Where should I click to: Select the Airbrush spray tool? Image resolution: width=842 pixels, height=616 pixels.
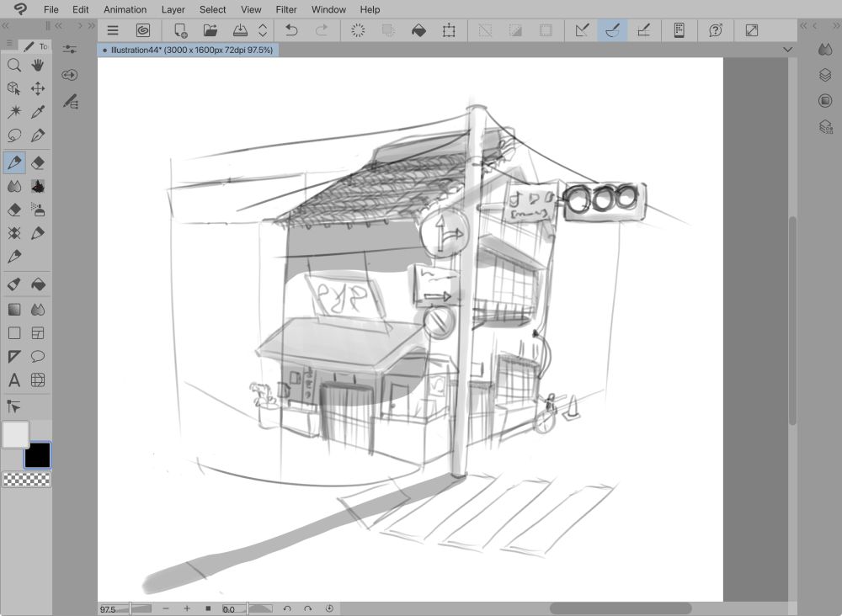pyautogui.click(x=38, y=210)
